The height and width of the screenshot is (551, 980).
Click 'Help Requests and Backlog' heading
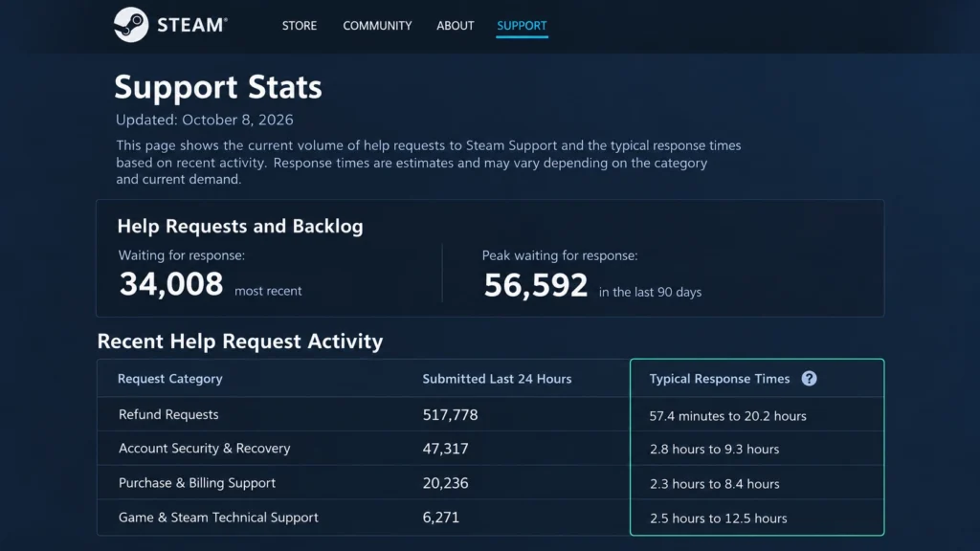pos(240,226)
